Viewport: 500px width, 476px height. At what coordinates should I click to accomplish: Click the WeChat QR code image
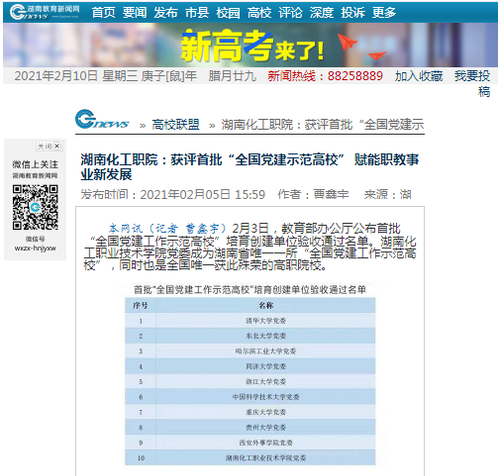tap(35, 207)
